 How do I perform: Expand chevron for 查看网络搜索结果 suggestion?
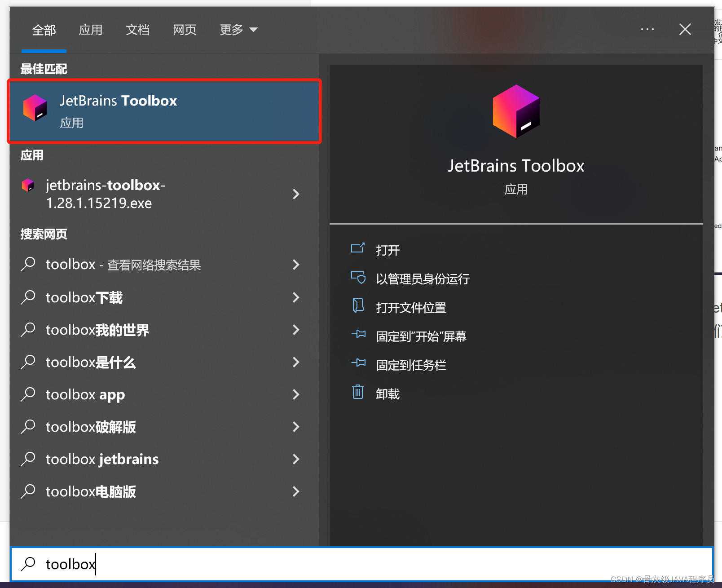click(296, 265)
